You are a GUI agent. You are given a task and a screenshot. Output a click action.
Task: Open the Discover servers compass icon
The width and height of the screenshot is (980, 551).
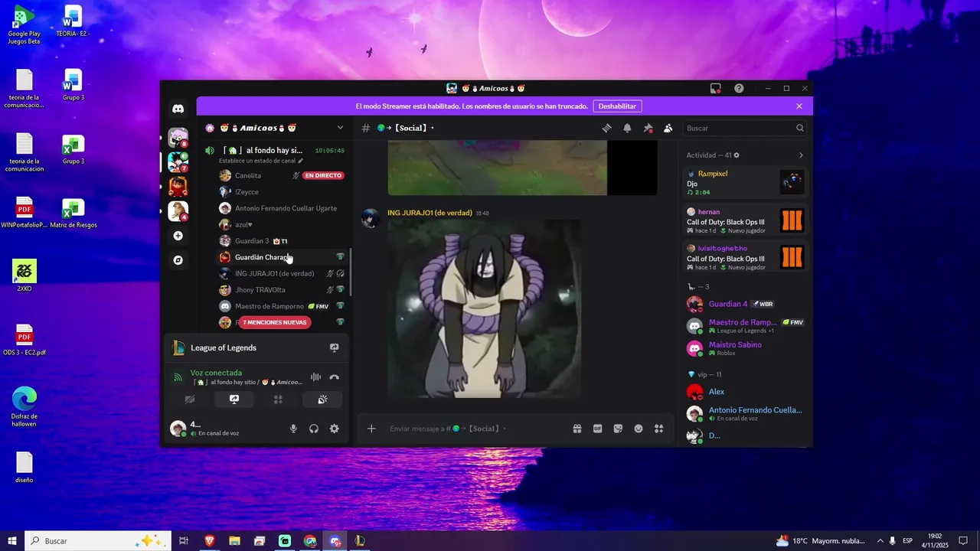pyautogui.click(x=178, y=260)
